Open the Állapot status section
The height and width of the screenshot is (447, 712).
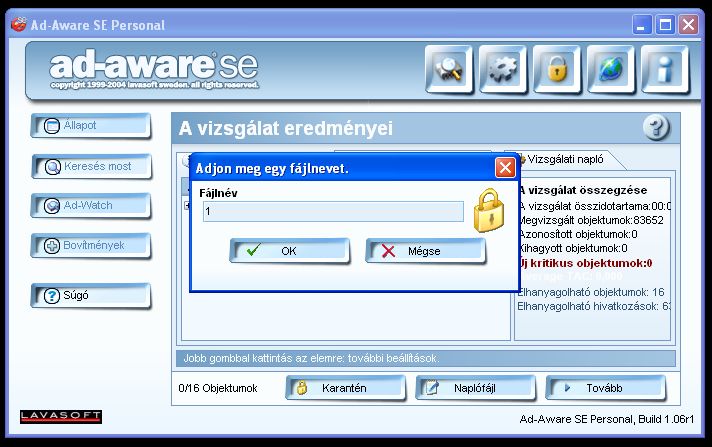pyautogui.click(x=91, y=125)
